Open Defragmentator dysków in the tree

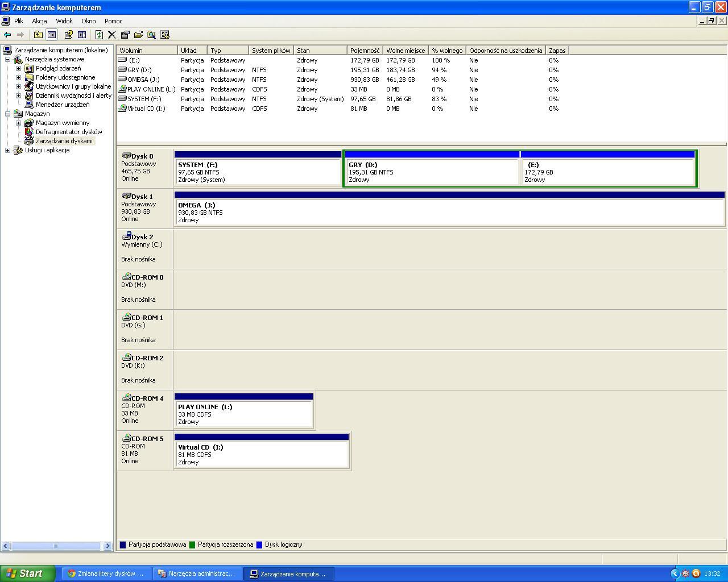tap(68, 132)
